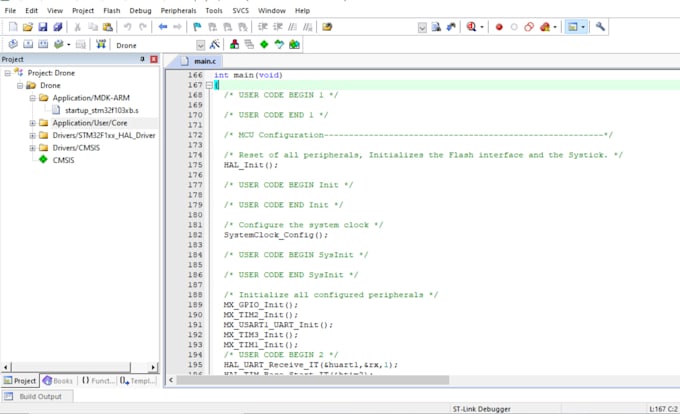Rebuild all target files
The height and width of the screenshot is (414, 680).
[43, 44]
